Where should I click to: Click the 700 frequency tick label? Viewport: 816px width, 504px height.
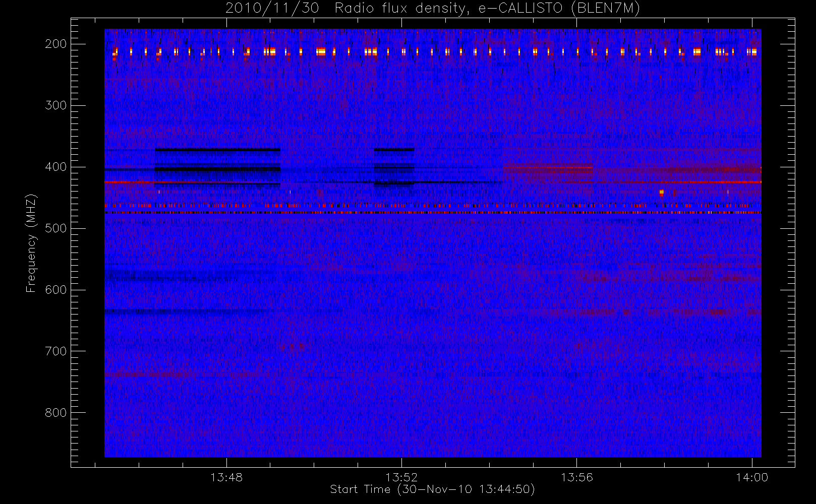(x=56, y=351)
